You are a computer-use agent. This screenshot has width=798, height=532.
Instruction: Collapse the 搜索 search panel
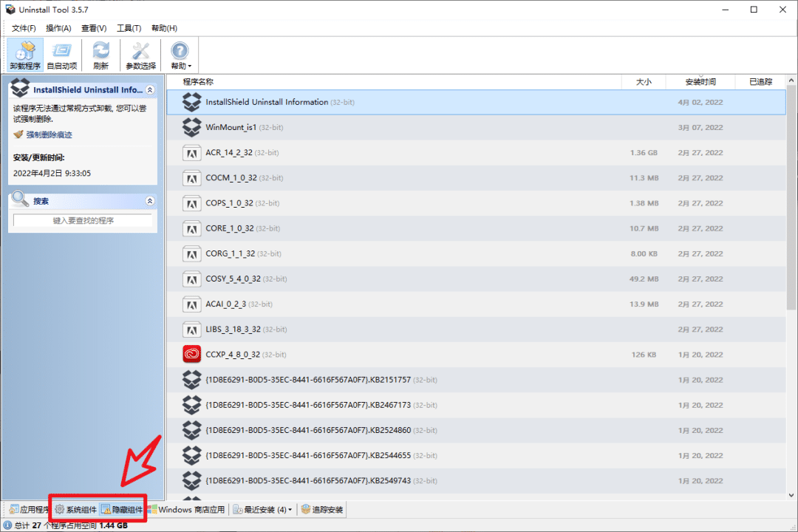(x=150, y=201)
